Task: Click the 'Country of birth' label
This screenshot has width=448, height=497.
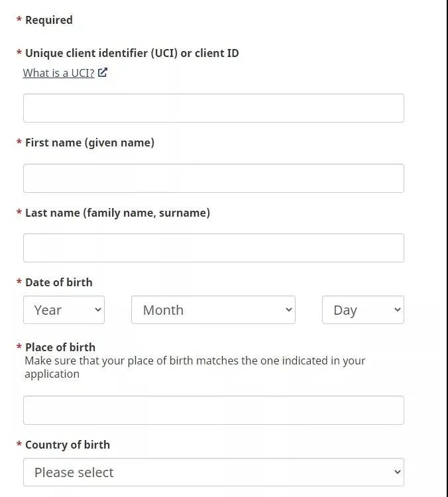Action: click(x=68, y=445)
